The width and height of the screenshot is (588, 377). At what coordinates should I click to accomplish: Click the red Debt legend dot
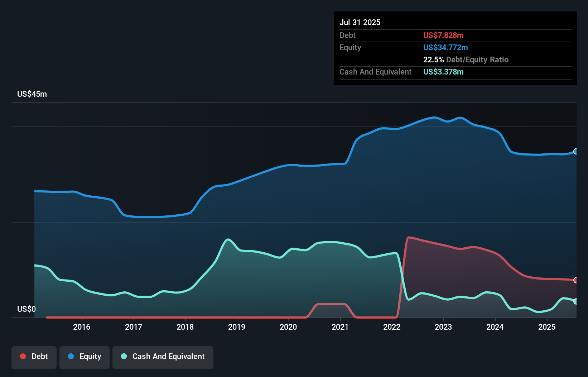[x=23, y=356]
